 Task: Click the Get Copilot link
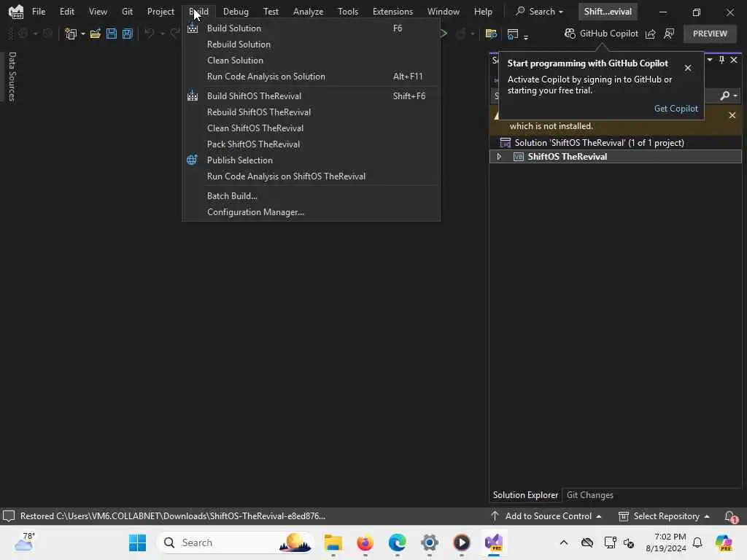676,109
